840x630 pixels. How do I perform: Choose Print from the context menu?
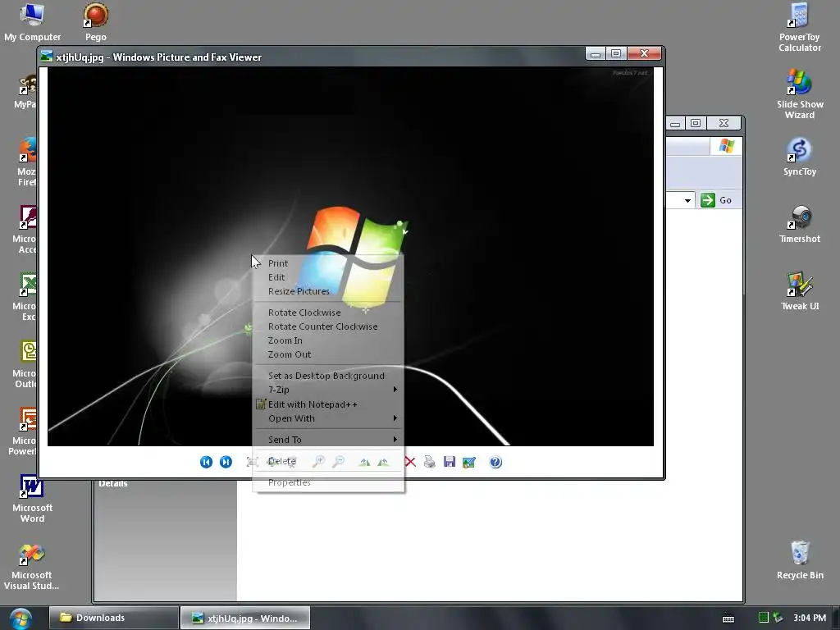click(x=328, y=263)
